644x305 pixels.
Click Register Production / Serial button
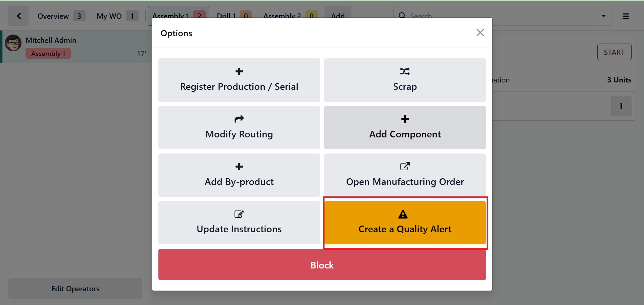(239, 80)
